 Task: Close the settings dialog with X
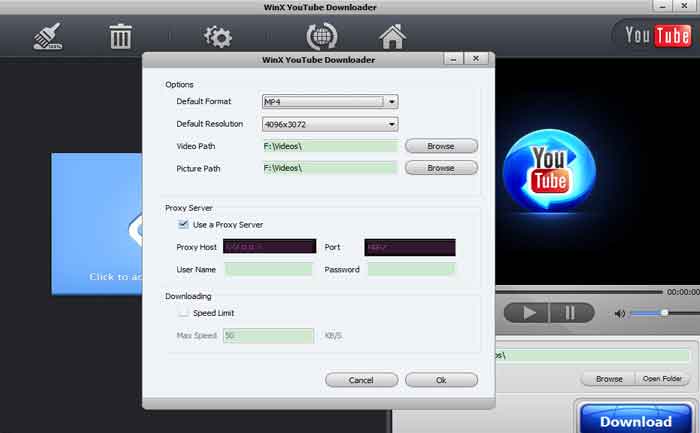pyautogui.click(x=476, y=59)
